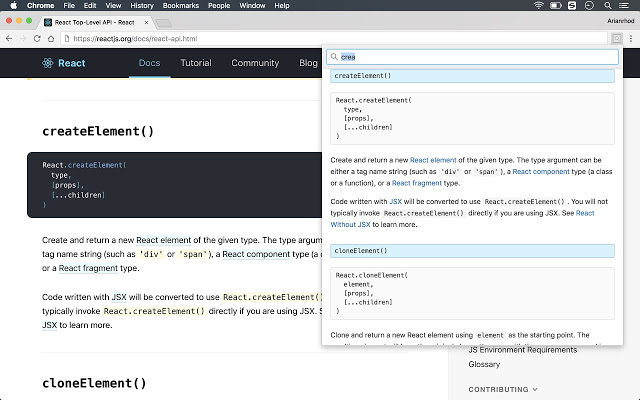Click the dark createElement code block
Image resolution: width=640 pixels, height=400 pixels.
pyautogui.click(x=175, y=185)
